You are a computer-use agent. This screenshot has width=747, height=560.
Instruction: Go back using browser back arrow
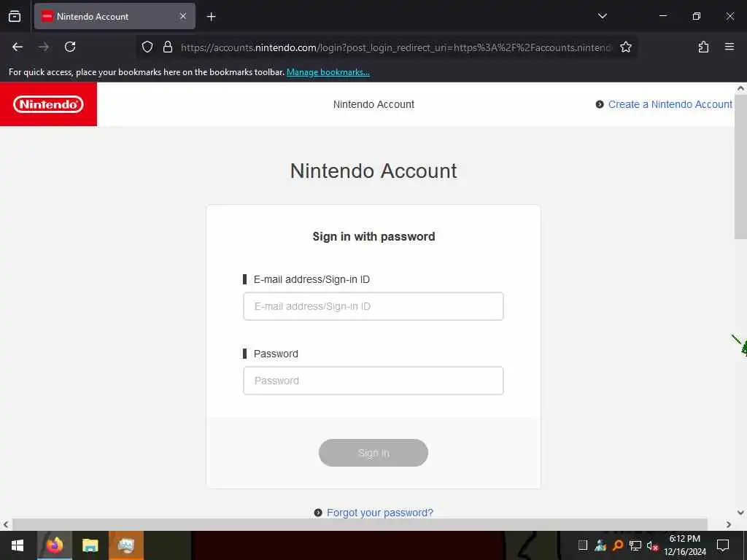pyautogui.click(x=18, y=47)
